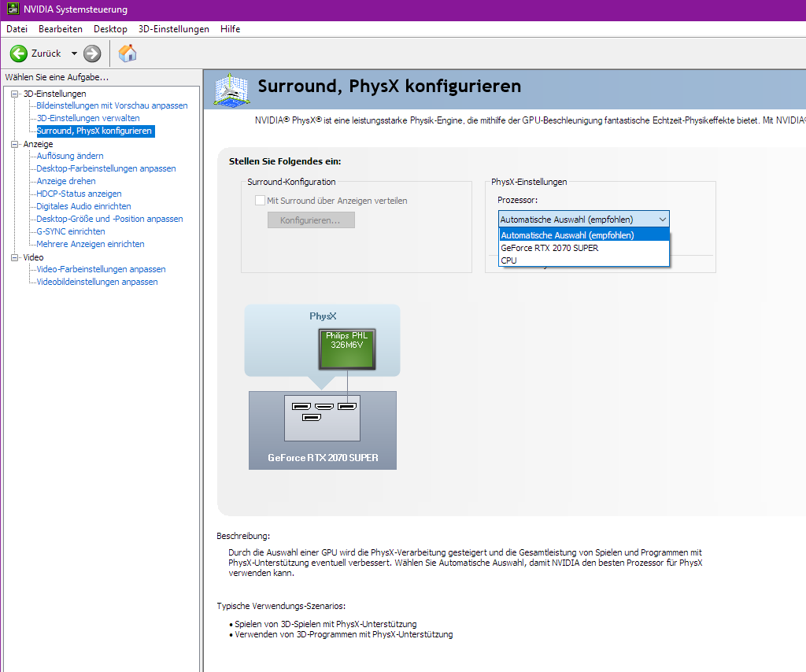Image resolution: width=806 pixels, height=672 pixels.
Task: Choose CPU as PhysX processor
Action: (x=584, y=260)
